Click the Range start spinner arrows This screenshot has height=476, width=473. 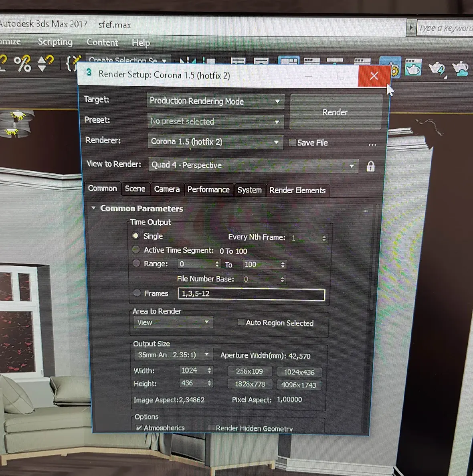[x=217, y=264]
